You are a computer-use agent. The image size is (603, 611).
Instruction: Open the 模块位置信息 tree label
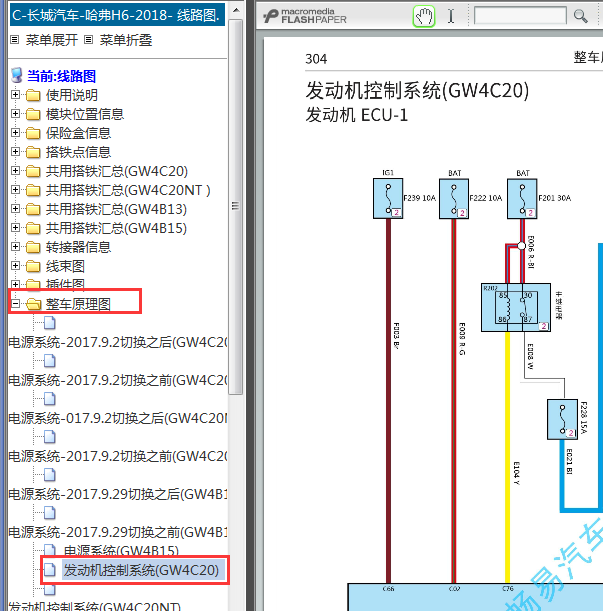click(x=85, y=114)
